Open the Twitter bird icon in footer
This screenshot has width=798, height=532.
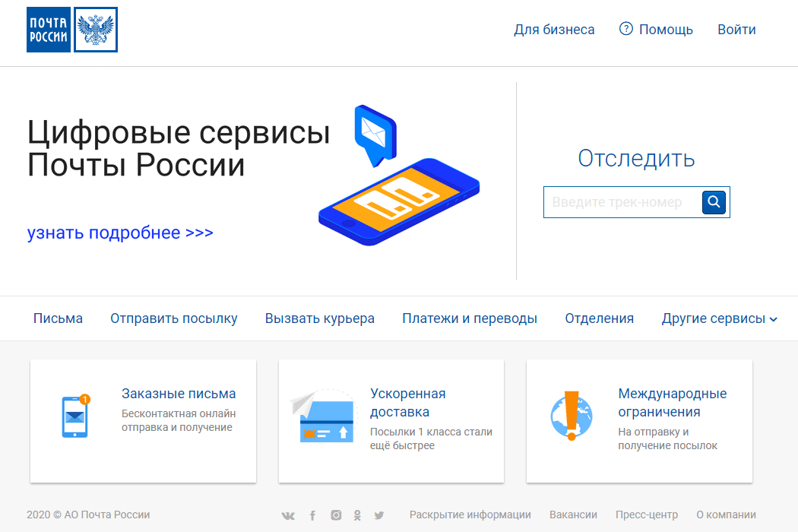(379, 515)
